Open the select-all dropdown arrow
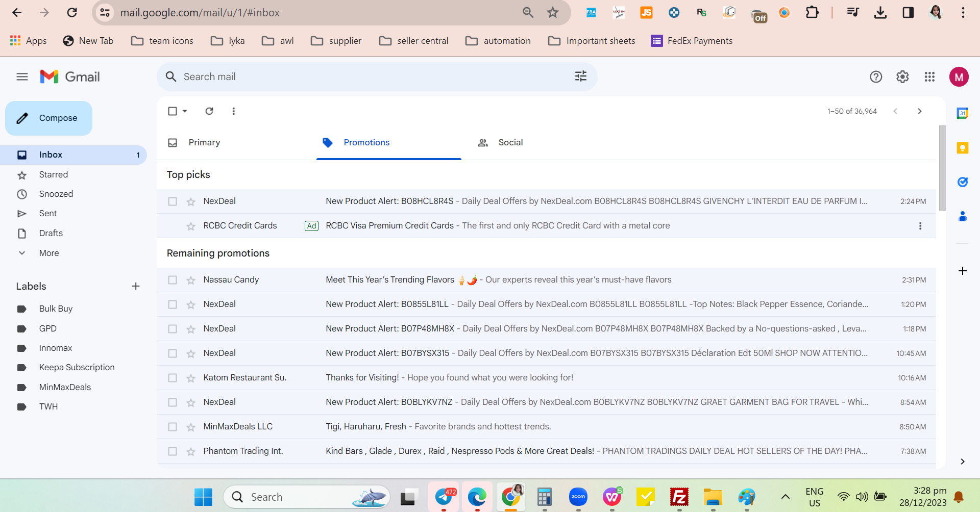 [185, 111]
